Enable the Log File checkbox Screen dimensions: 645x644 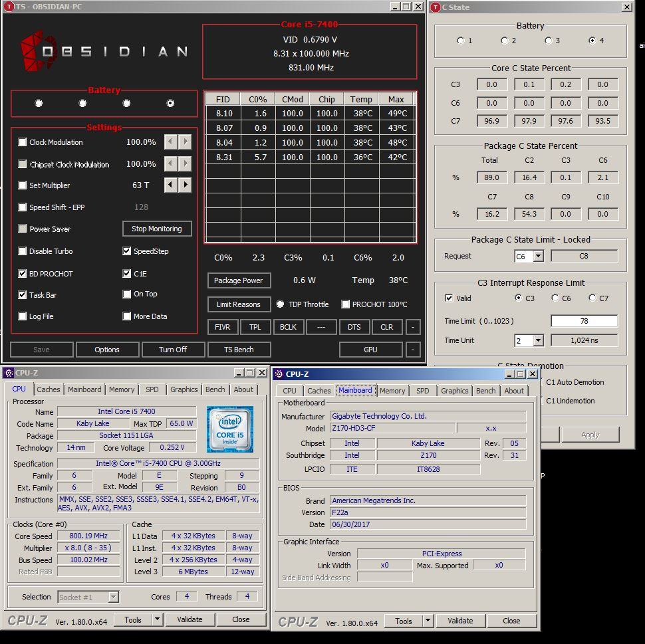[x=23, y=316]
